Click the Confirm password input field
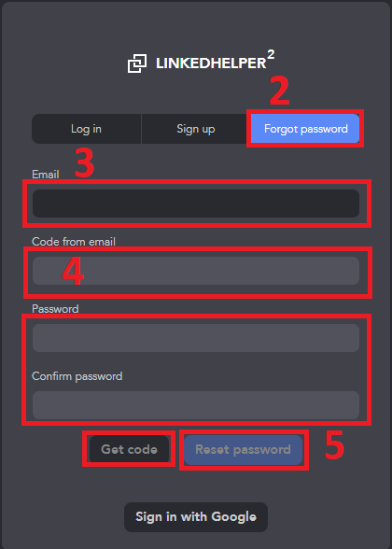392x549 pixels. 196,405
